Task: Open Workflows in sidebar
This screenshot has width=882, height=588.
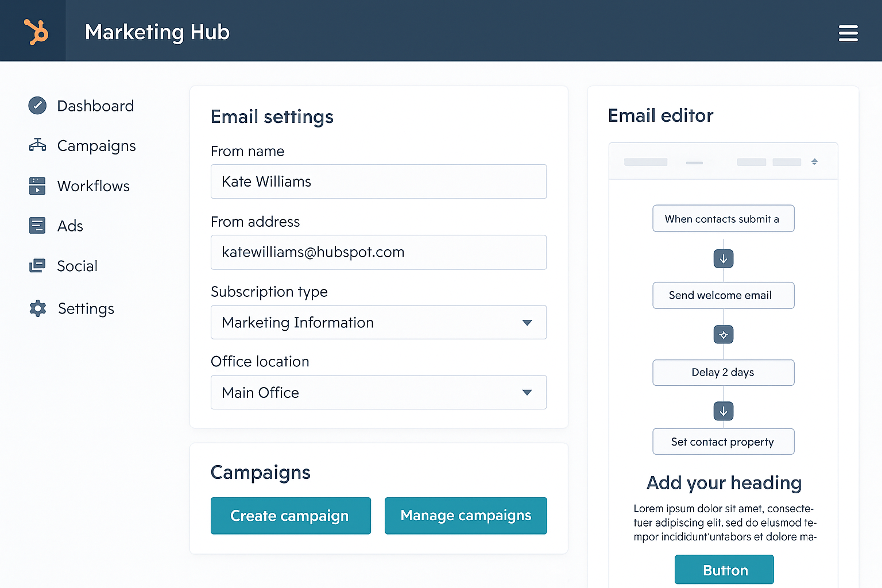Action: [x=79, y=186]
